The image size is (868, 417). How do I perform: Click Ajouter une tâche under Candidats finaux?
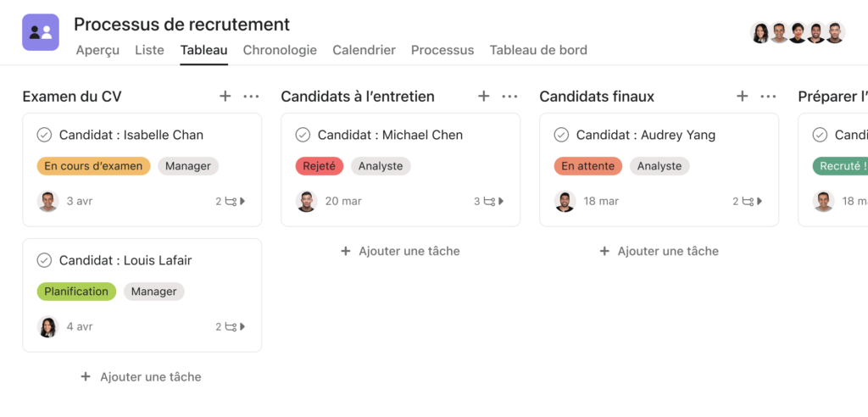[659, 251]
